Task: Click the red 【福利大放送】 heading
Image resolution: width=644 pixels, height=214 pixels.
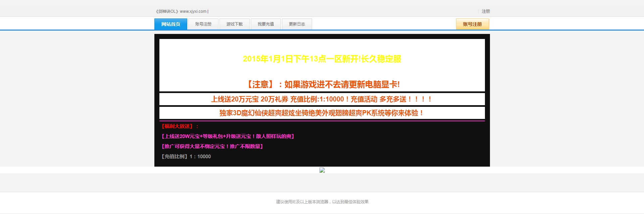Action: pyautogui.click(x=180, y=126)
